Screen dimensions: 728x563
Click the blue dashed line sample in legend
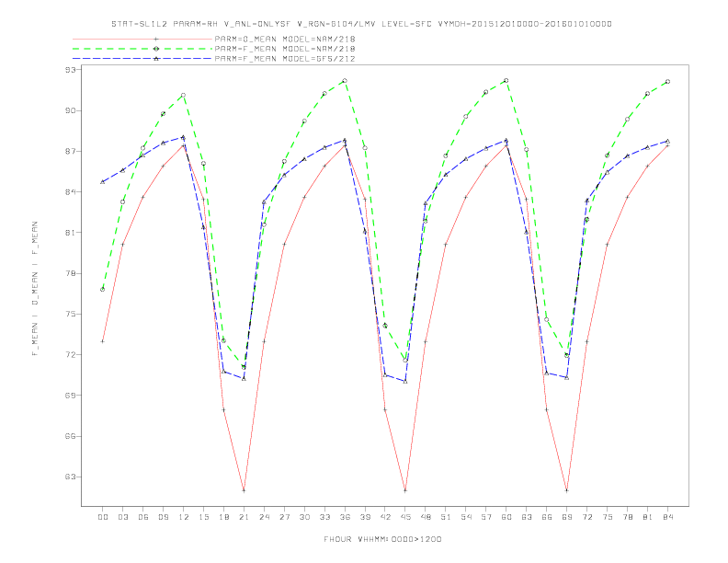pos(142,59)
